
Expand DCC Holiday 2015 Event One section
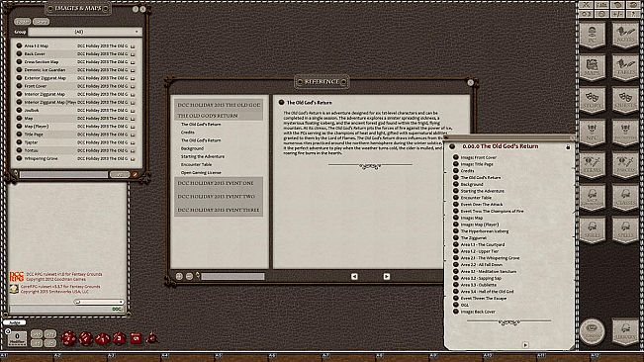pos(219,183)
